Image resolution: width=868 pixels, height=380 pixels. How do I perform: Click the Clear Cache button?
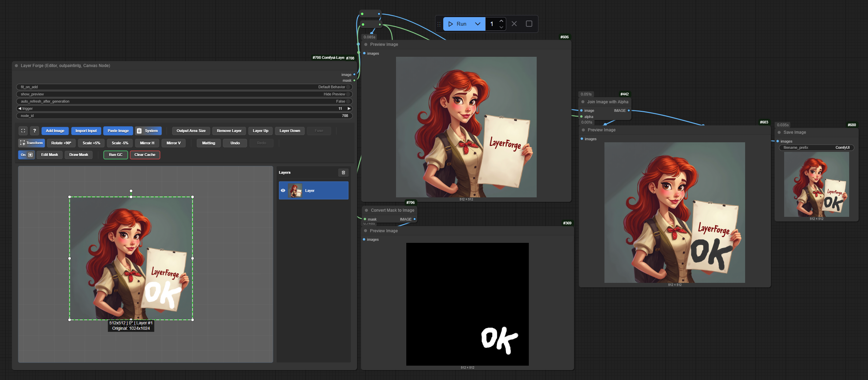click(x=145, y=155)
